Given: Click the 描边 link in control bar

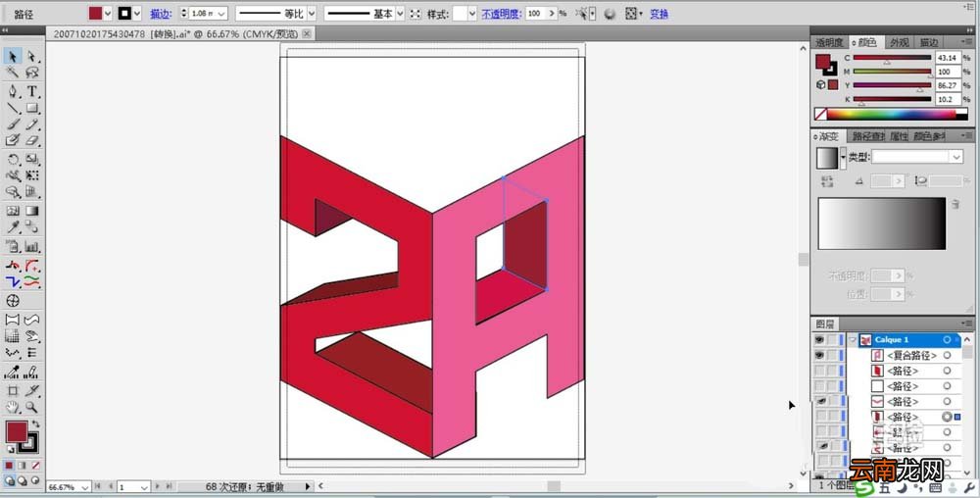Looking at the screenshot, I should click(x=161, y=14).
